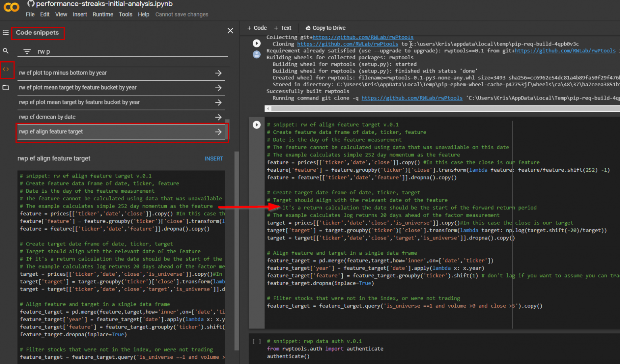The height and width of the screenshot is (364, 620).
Task: Click Copy to Drive button
Action: click(325, 28)
